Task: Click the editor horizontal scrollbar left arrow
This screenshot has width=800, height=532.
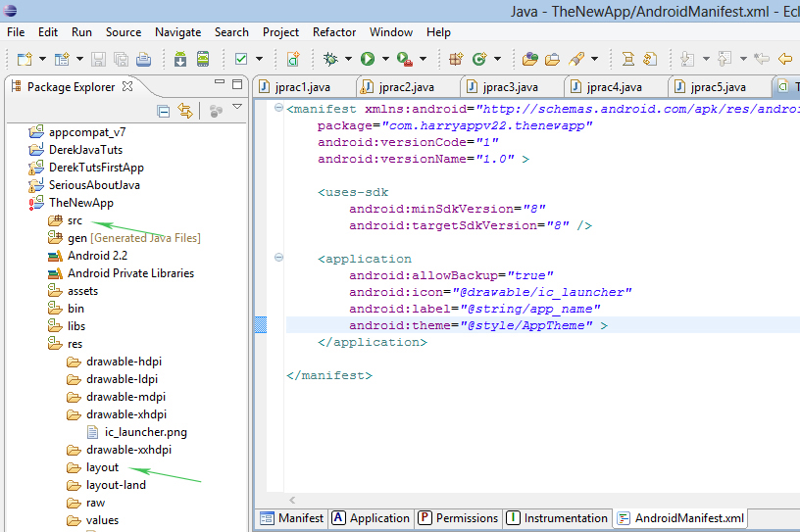Action: 292,501
